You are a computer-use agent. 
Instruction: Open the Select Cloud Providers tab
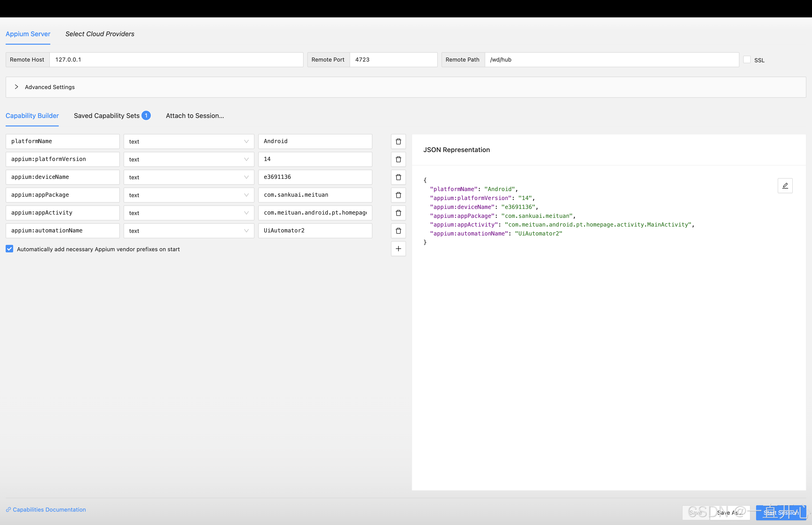(99, 34)
